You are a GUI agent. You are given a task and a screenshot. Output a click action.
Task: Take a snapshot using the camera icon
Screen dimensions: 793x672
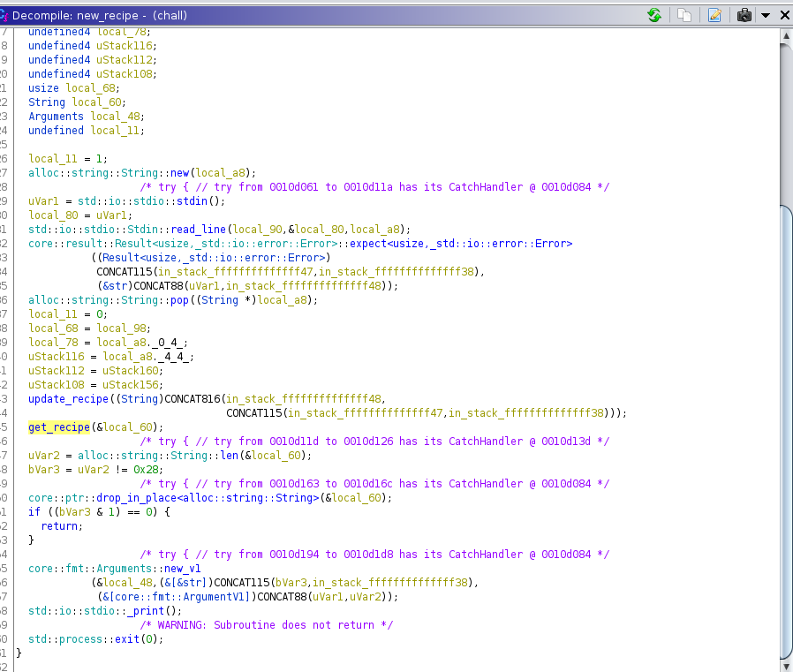[x=744, y=15]
